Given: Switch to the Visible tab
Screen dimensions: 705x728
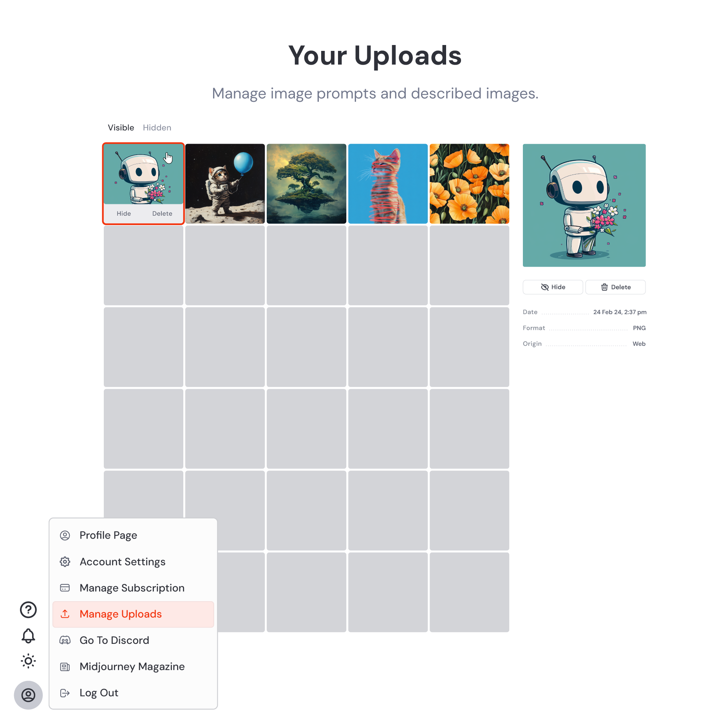Looking at the screenshot, I should [121, 128].
